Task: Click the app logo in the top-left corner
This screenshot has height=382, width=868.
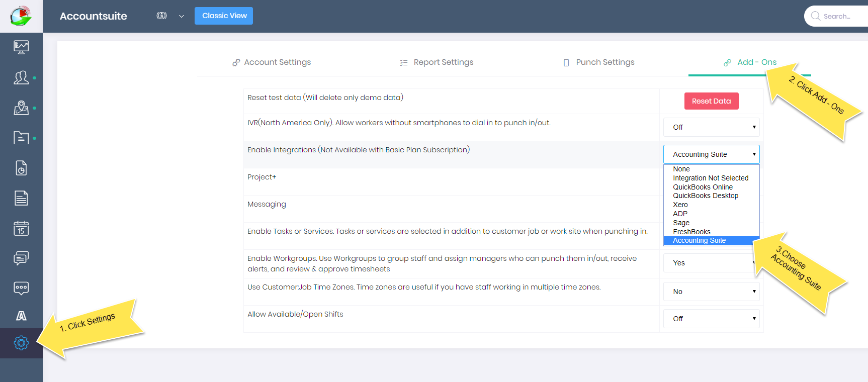Action: point(21,16)
